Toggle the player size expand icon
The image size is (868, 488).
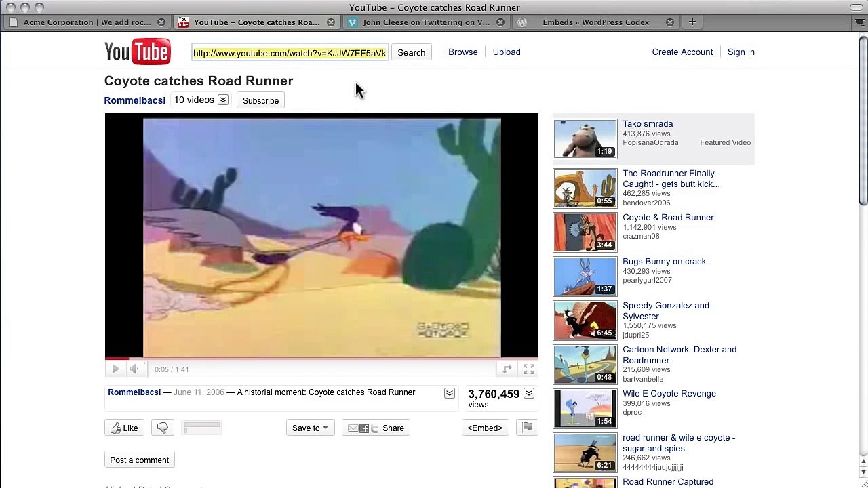click(x=507, y=369)
